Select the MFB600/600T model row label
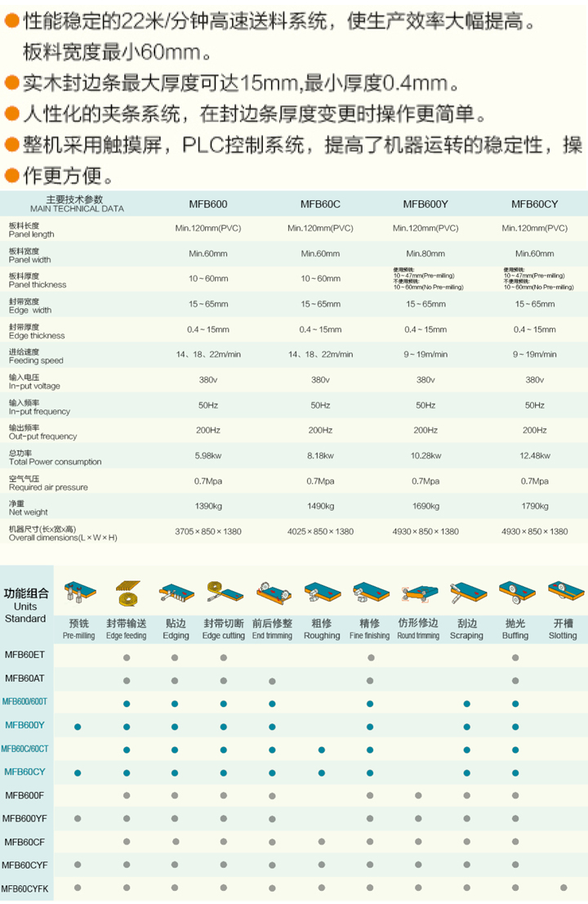The height and width of the screenshot is (904, 588). pyautogui.click(x=24, y=701)
